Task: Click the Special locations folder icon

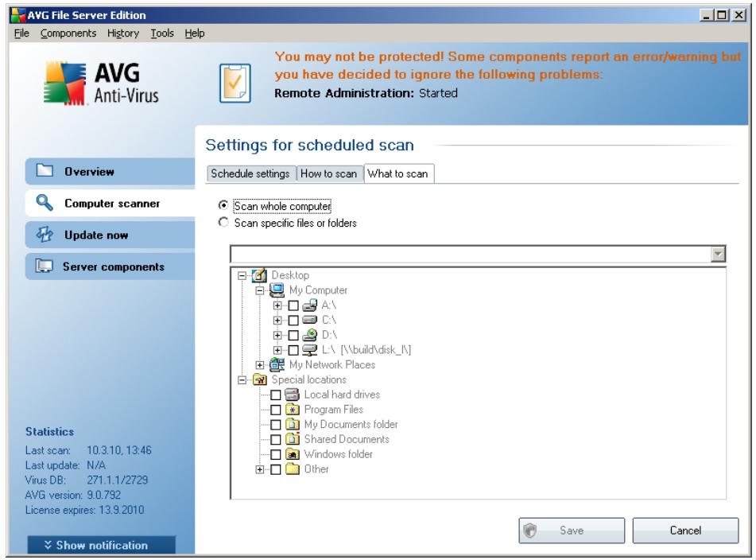Action: [x=259, y=379]
